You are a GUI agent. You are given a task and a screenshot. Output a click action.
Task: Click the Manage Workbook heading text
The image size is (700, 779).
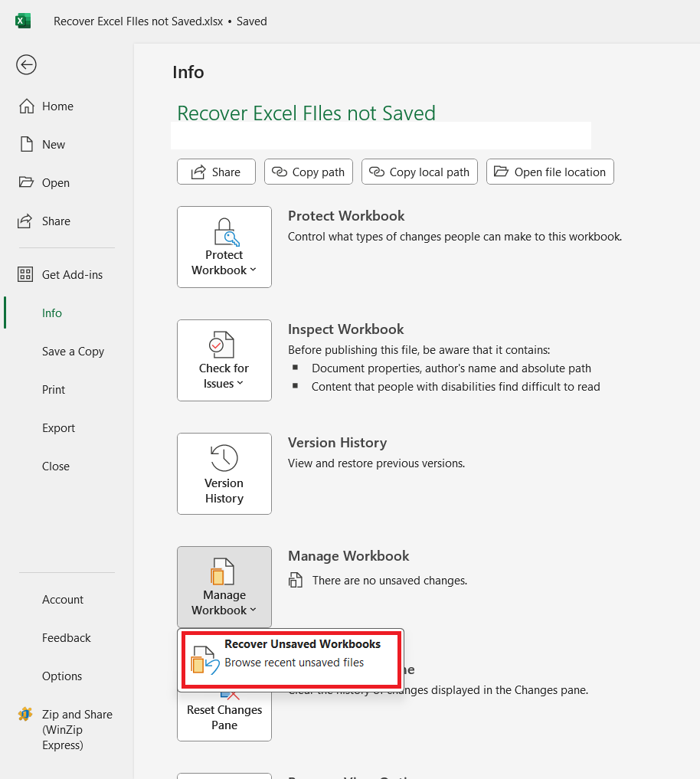pyautogui.click(x=348, y=555)
